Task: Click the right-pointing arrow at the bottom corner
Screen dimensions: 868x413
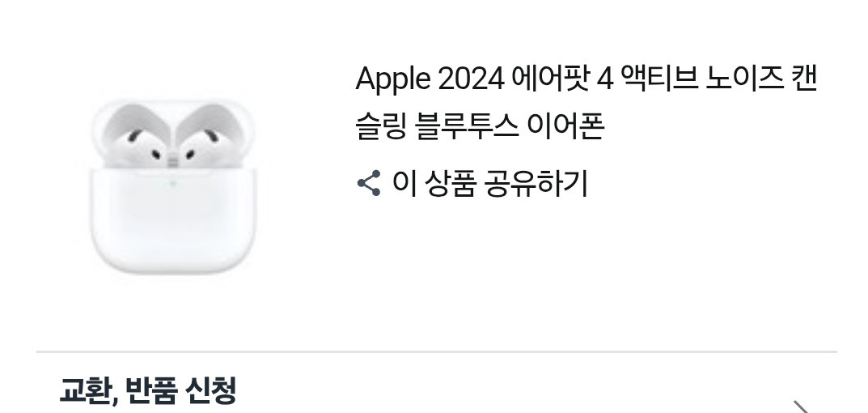Action: (x=802, y=407)
